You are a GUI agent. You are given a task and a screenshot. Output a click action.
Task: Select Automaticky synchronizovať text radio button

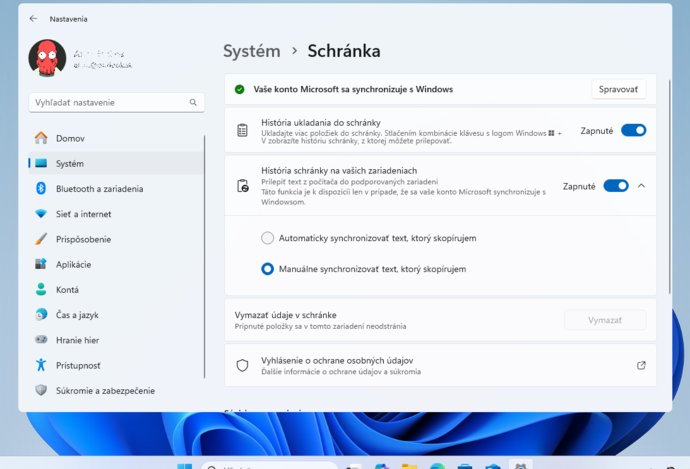click(268, 238)
